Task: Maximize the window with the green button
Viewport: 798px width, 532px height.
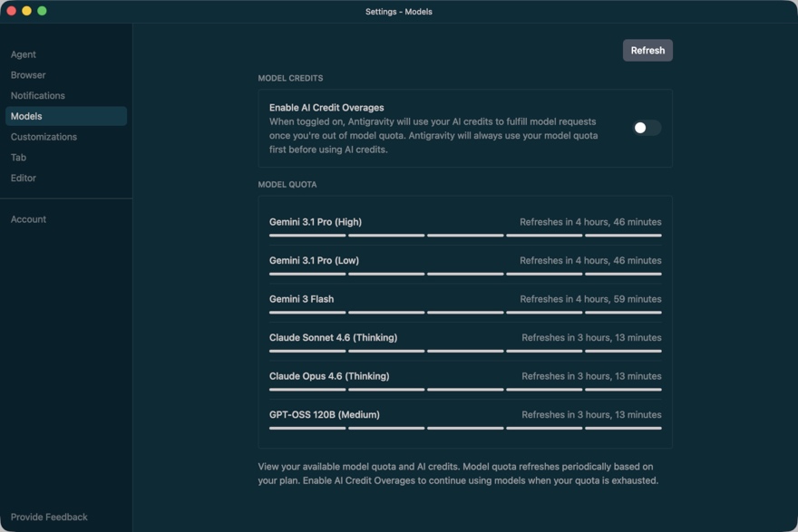Action: [42, 11]
